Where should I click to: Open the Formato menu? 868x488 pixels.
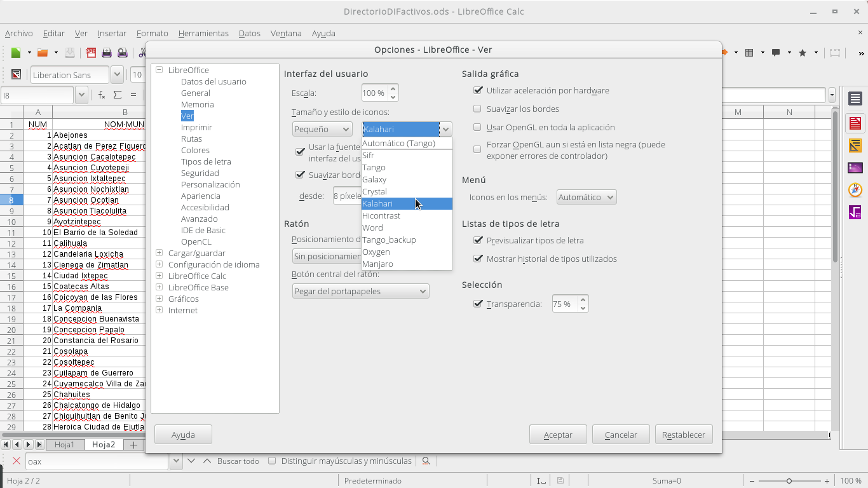click(153, 33)
